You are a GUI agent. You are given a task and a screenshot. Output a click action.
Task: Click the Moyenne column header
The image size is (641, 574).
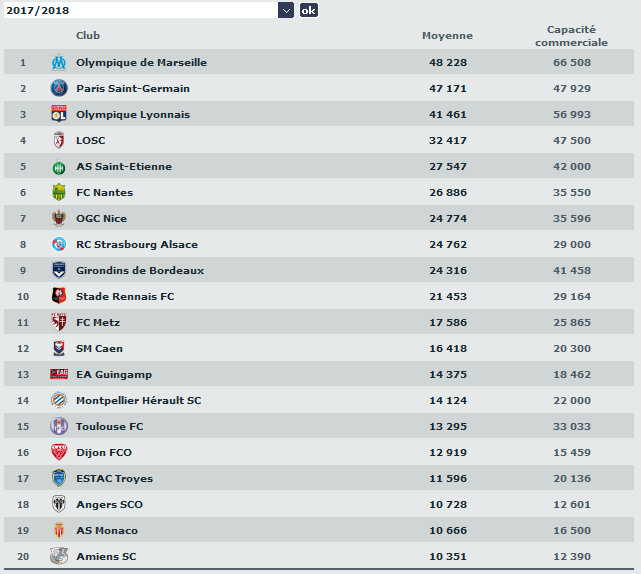coord(447,36)
